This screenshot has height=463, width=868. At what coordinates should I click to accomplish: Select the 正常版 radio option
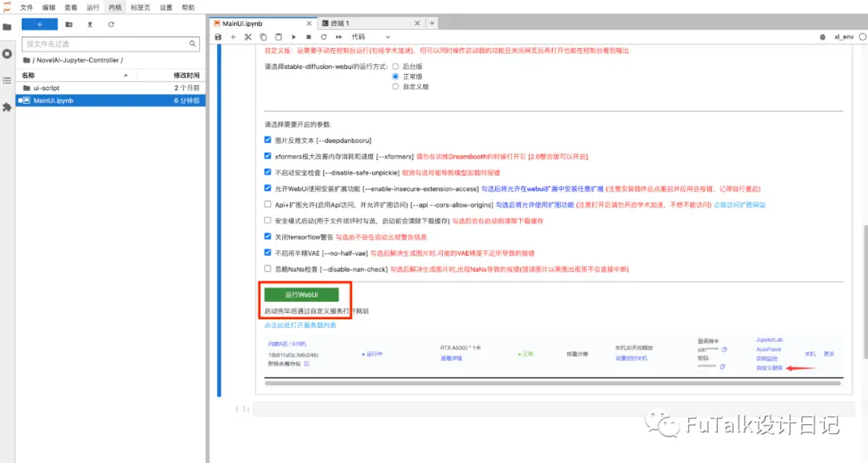(395, 76)
